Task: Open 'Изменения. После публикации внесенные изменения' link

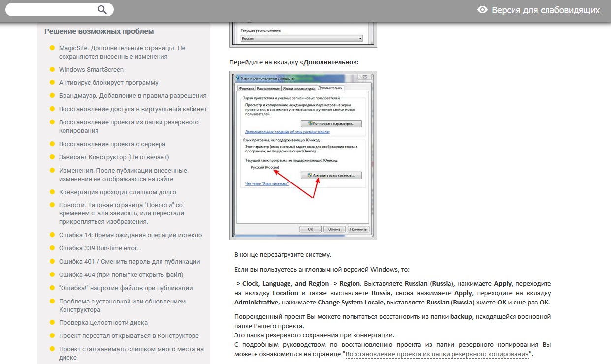Action: [123, 175]
